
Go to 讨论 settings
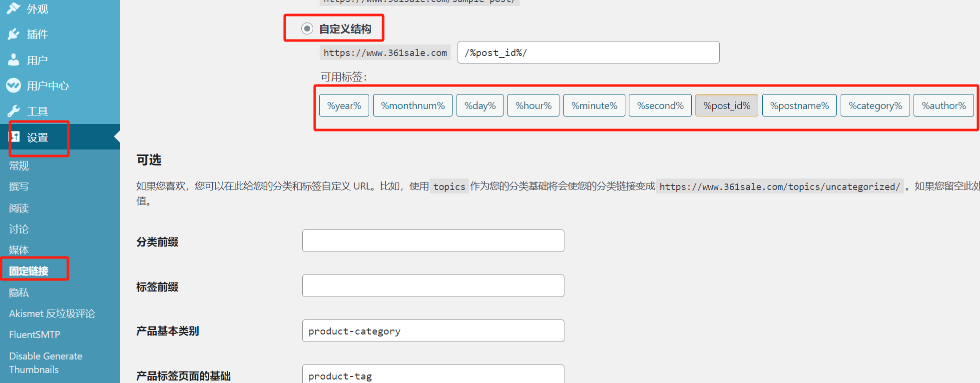click(19, 229)
